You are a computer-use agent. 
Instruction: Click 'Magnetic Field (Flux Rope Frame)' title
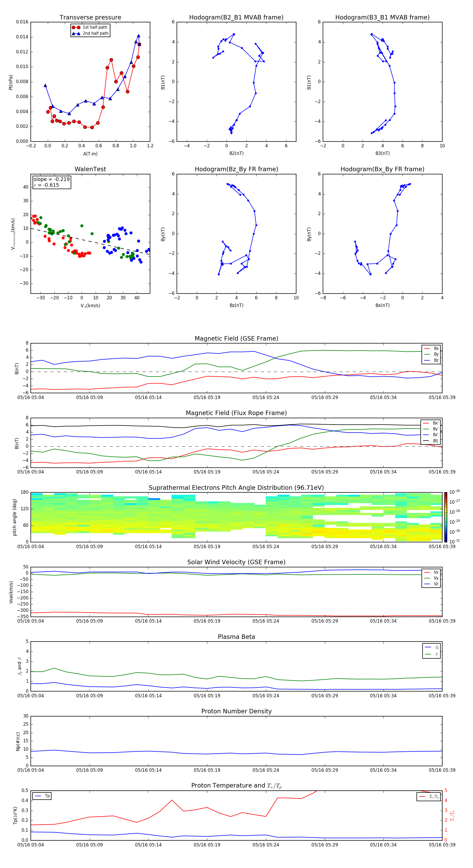tap(236, 413)
